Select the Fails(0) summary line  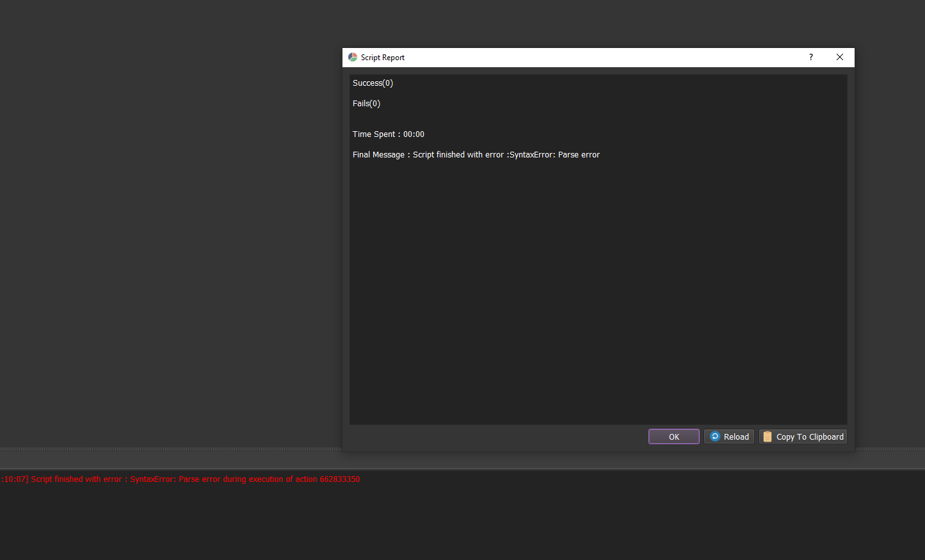coord(366,103)
